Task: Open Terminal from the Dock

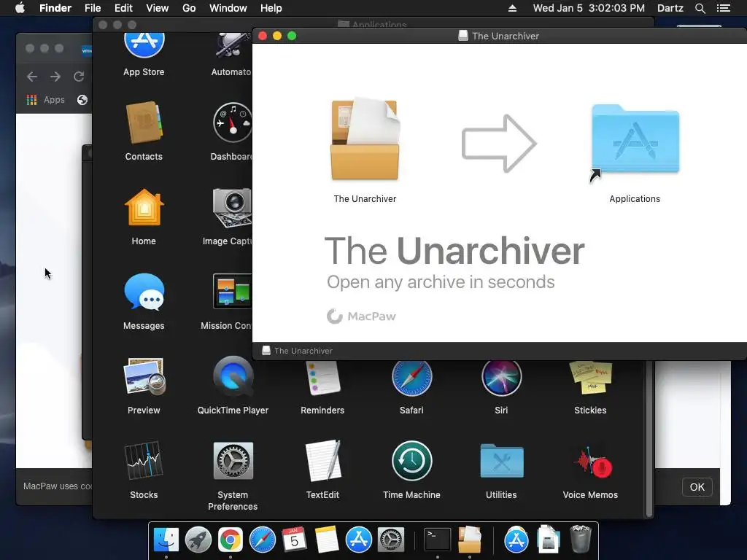Action: [438, 540]
